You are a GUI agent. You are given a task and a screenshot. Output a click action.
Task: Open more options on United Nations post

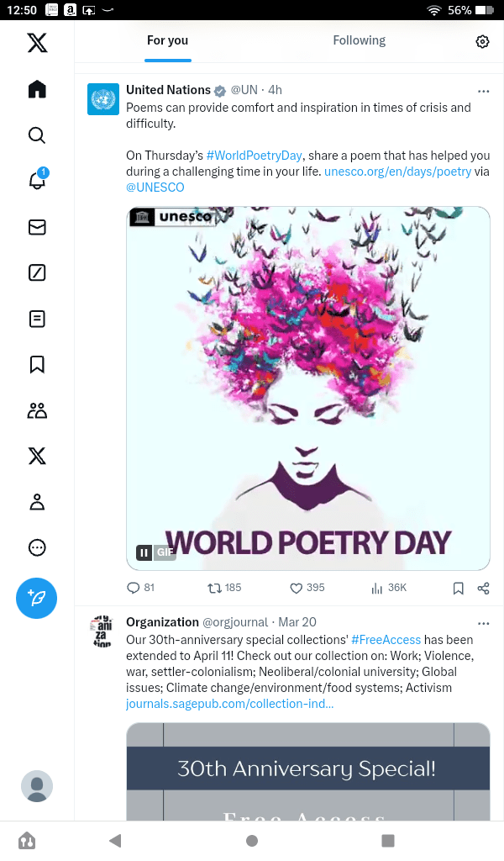483,91
